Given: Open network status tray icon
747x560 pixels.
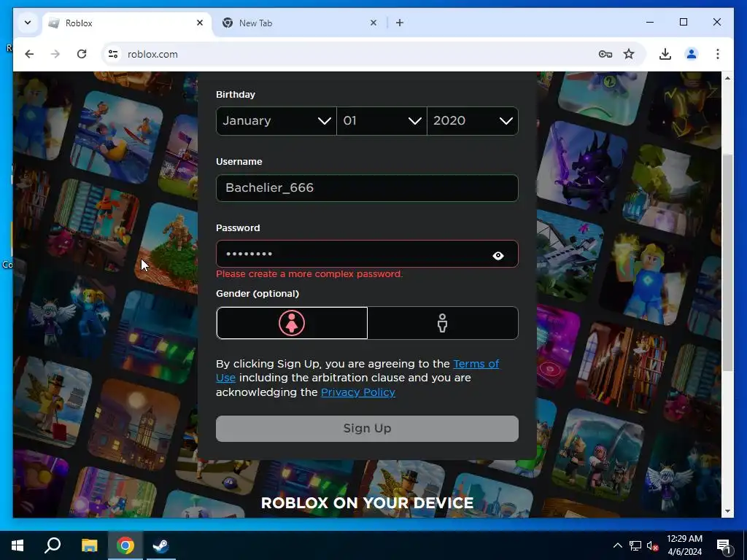Looking at the screenshot, I should [635, 545].
